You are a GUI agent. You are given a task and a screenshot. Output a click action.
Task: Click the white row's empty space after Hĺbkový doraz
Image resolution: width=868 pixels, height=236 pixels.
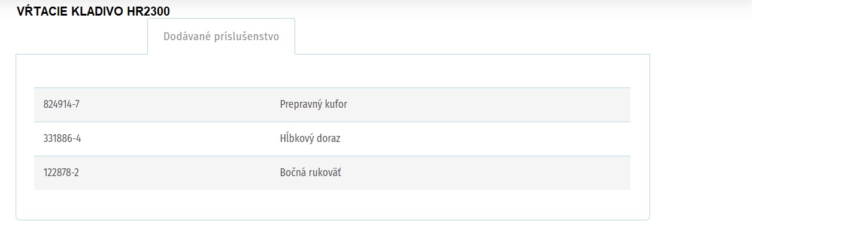[485, 138]
